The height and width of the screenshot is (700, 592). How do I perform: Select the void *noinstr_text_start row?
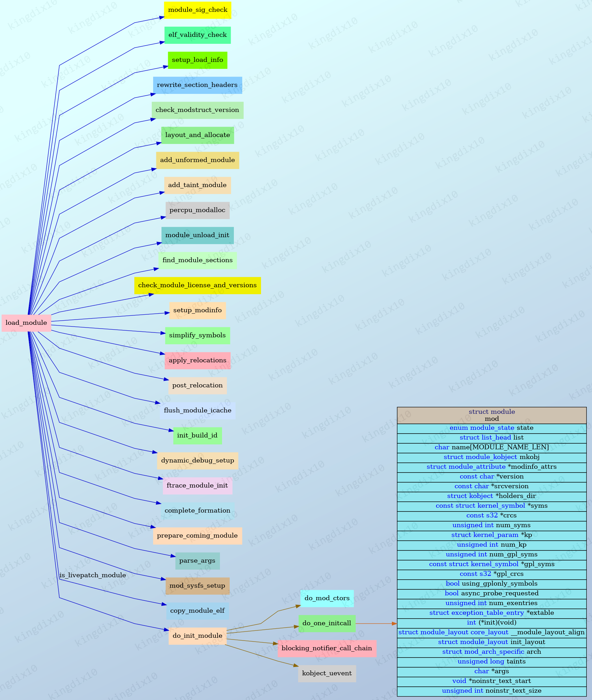492,681
